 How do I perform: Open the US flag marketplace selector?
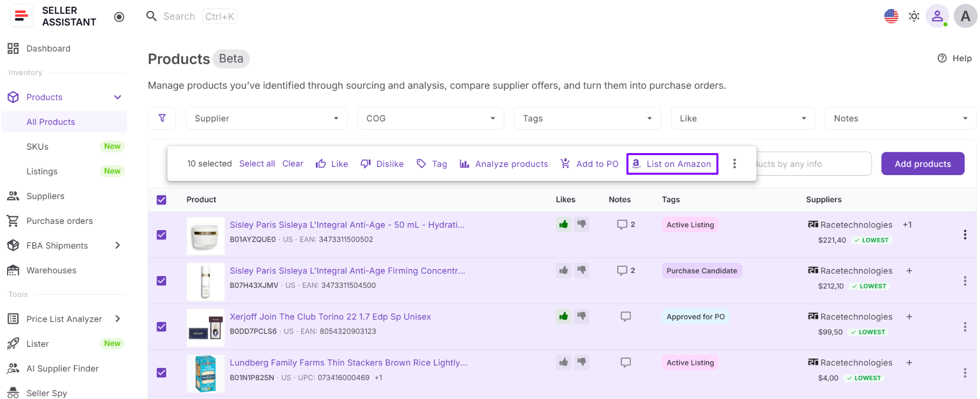pyautogui.click(x=891, y=16)
